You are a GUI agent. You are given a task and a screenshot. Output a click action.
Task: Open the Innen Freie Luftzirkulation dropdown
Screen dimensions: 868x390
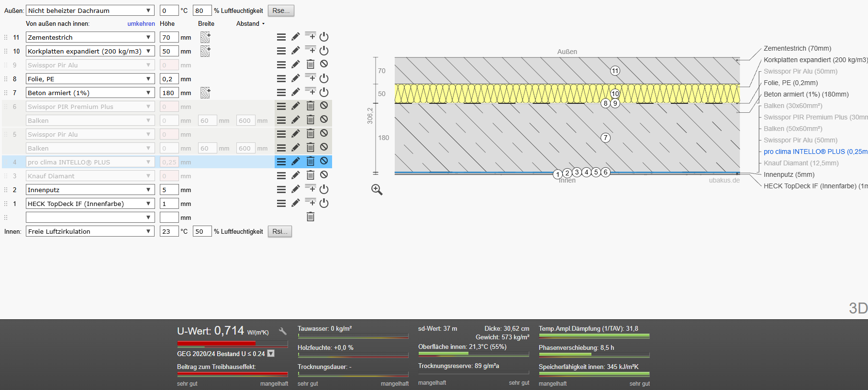coord(90,231)
